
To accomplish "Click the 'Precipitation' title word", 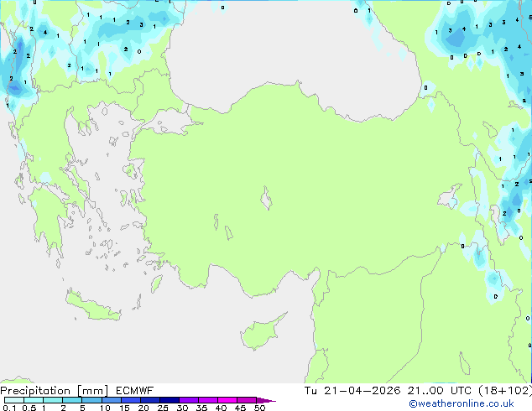I will pyautogui.click(x=35, y=391).
